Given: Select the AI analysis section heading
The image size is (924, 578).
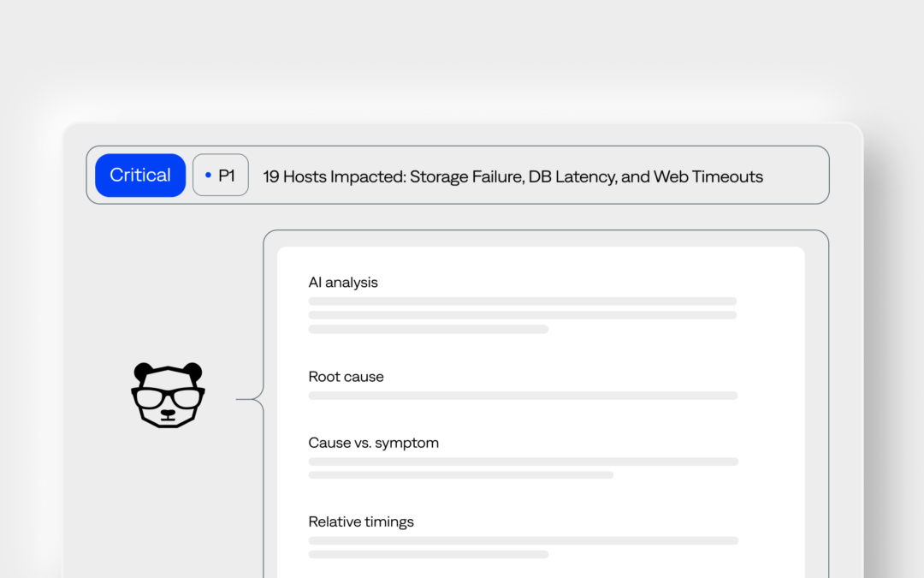Looking at the screenshot, I should click(x=343, y=283).
